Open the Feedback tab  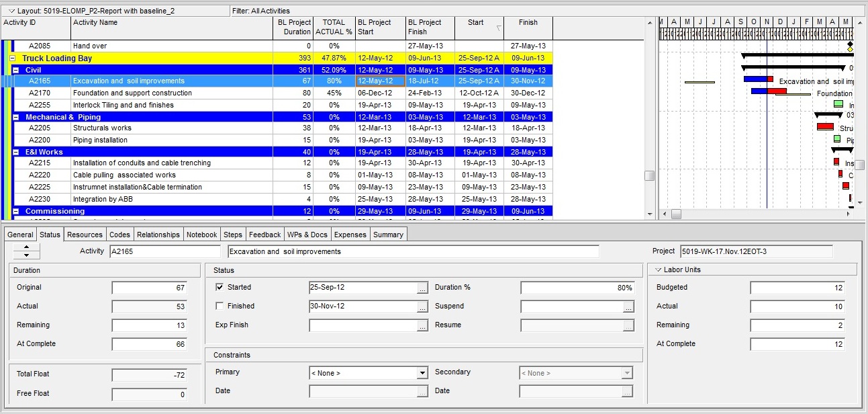click(x=264, y=235)
